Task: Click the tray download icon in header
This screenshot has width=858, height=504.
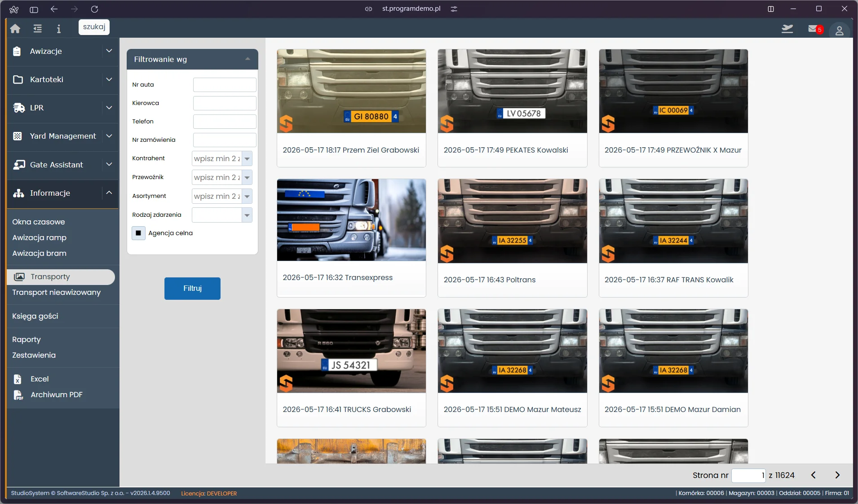Action: (x=787, y=29)
